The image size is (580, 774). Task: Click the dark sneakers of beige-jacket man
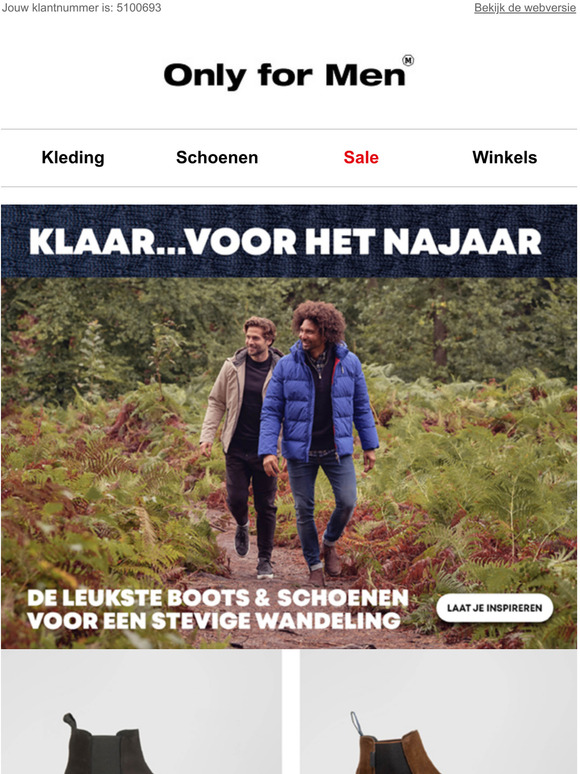[x=253, y=552]
